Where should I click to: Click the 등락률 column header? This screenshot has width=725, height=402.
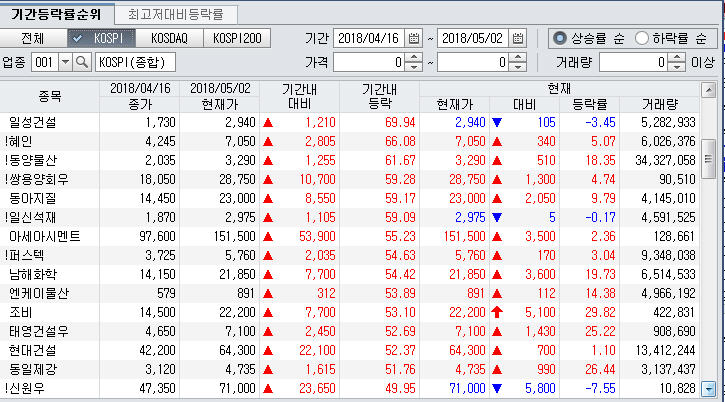tap(590, 105)
